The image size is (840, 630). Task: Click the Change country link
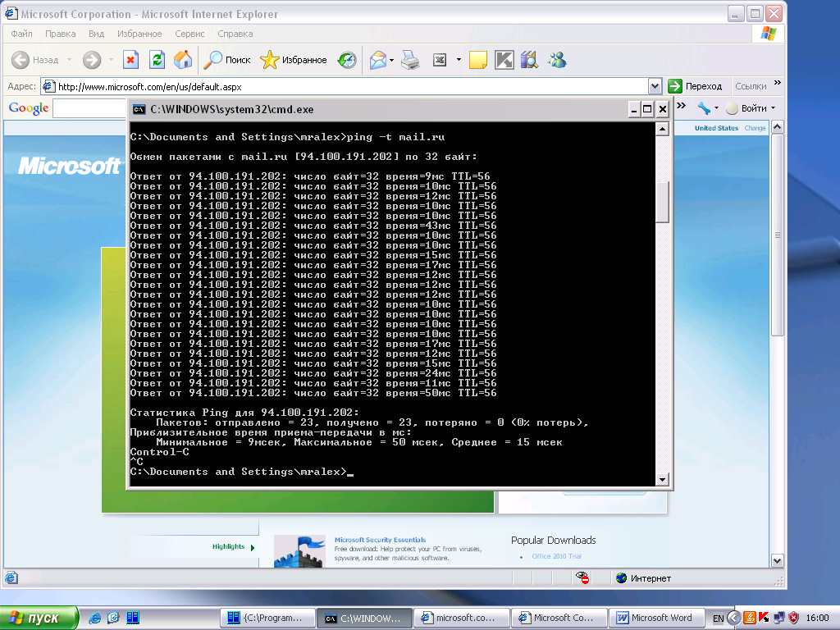tap(755, 129)
